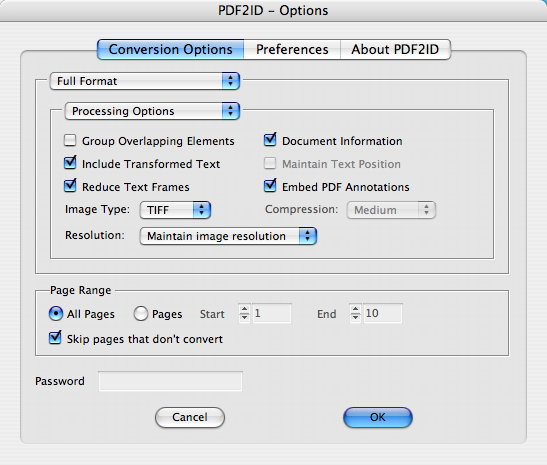Click the End page number field
This screenshot has height=465, width=547.
tap(383, 313)
